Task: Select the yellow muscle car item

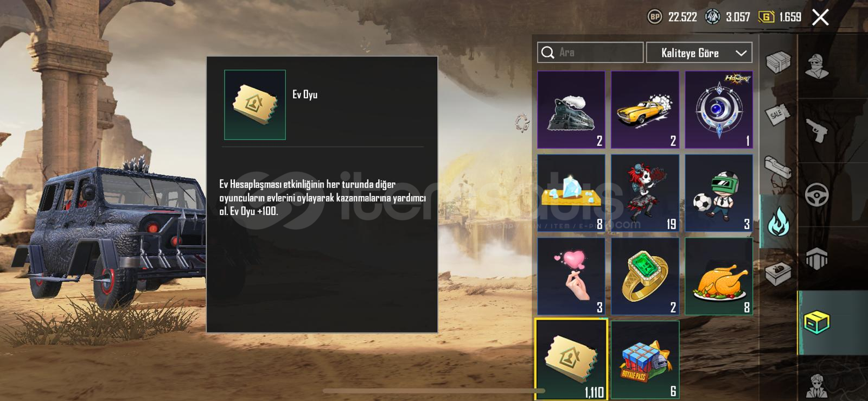Action: (x=645, y=110)
